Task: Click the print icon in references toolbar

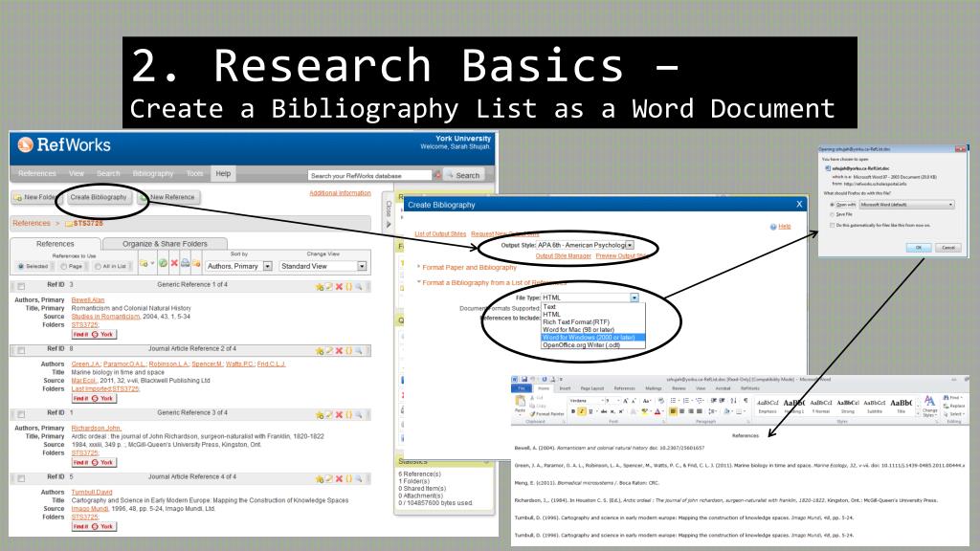Action: point(185,264)
